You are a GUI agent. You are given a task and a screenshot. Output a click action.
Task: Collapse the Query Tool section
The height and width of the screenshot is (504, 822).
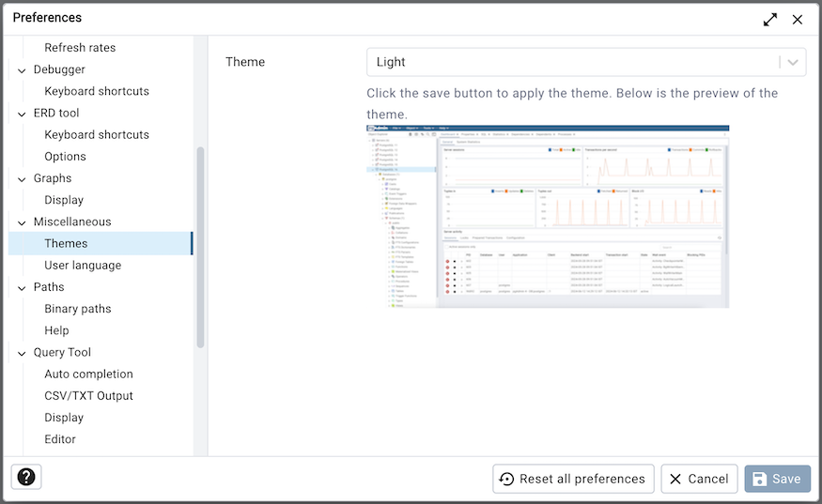[x=22, y=353]
